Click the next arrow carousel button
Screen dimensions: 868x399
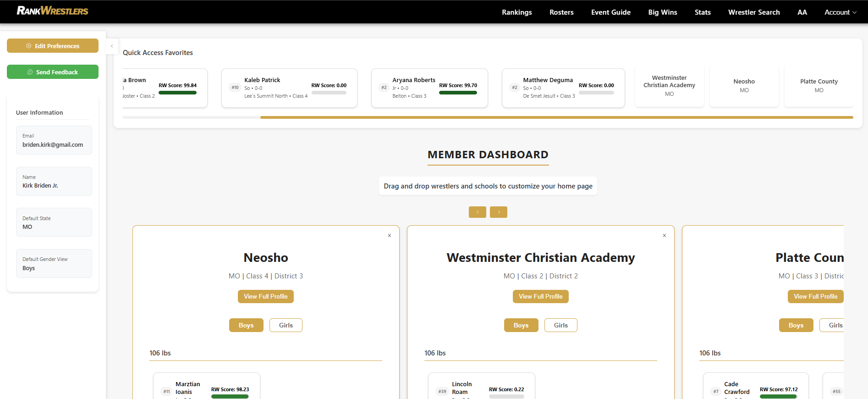coord(499,212)
